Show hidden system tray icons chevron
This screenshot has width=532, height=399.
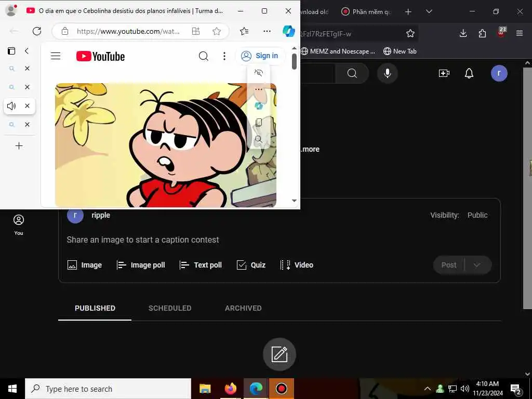428,389
